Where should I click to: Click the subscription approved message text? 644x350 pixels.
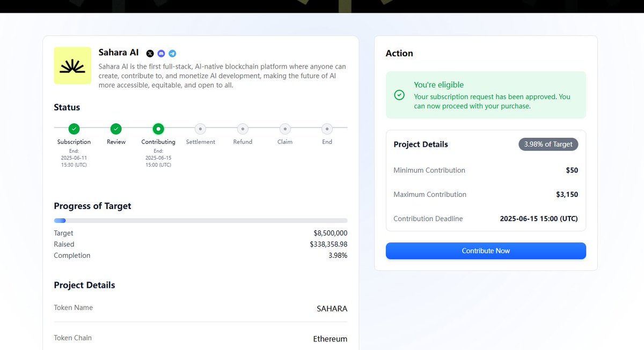pos(492,101)
